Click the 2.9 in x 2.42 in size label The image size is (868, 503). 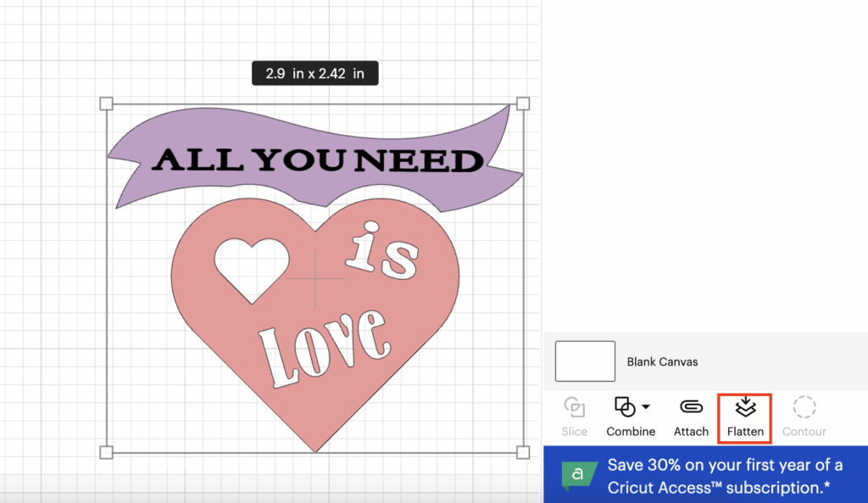click(x=314, y=74)
